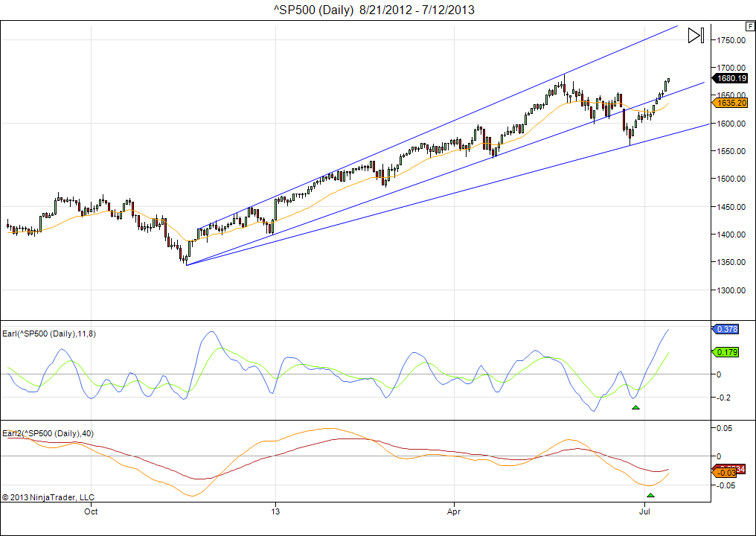The height and width of the screenshot is (536, 756).
Task: Select the black 1680.19 last price marker
Action: (x=731, y=77)
